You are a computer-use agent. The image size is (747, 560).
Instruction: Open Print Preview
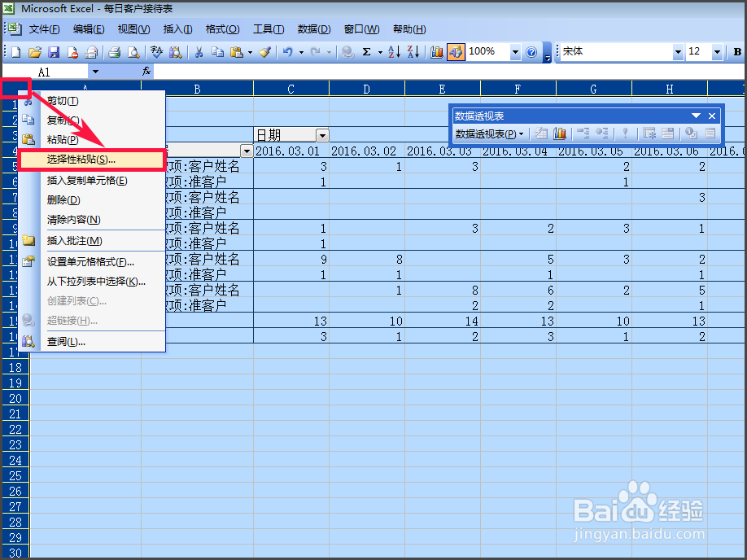pyautogui.click(x=134, y=52)
